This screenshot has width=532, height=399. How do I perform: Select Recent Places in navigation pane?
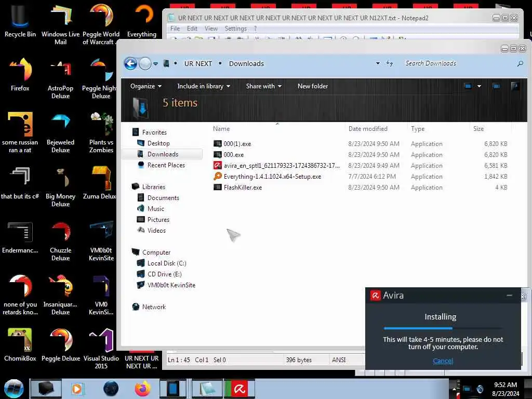[166, 165]
